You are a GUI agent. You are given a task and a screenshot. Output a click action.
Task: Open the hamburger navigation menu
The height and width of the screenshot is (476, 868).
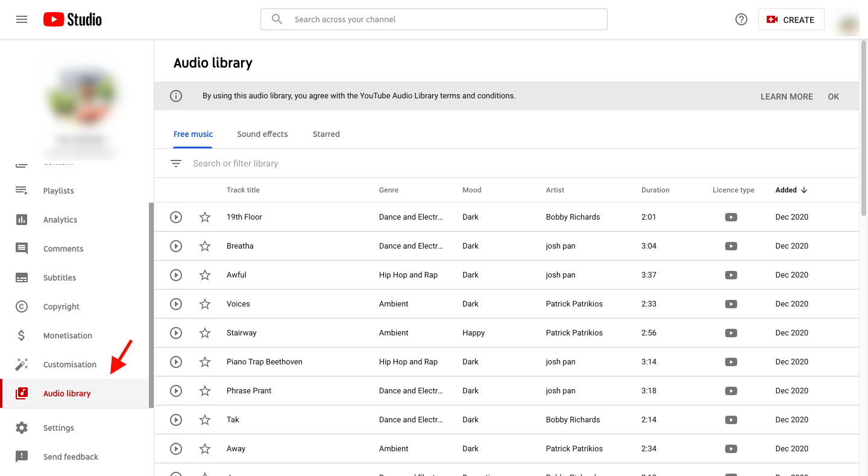[22, 19]
